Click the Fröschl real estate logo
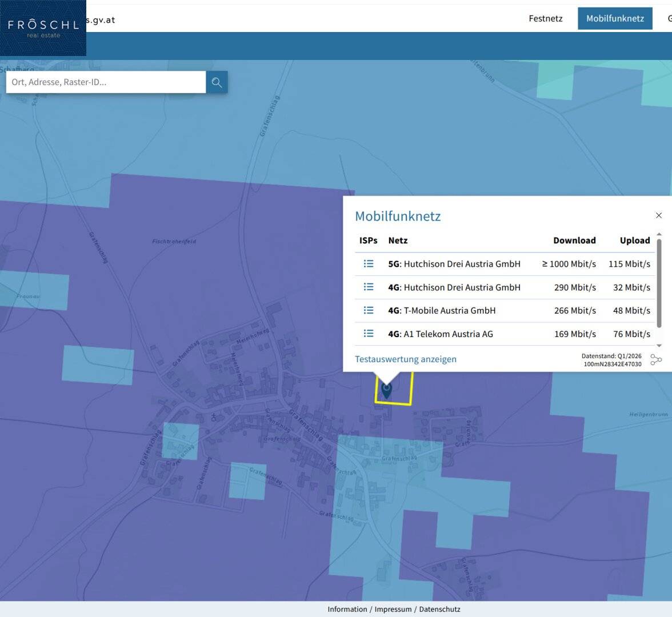 click(43, 28)
